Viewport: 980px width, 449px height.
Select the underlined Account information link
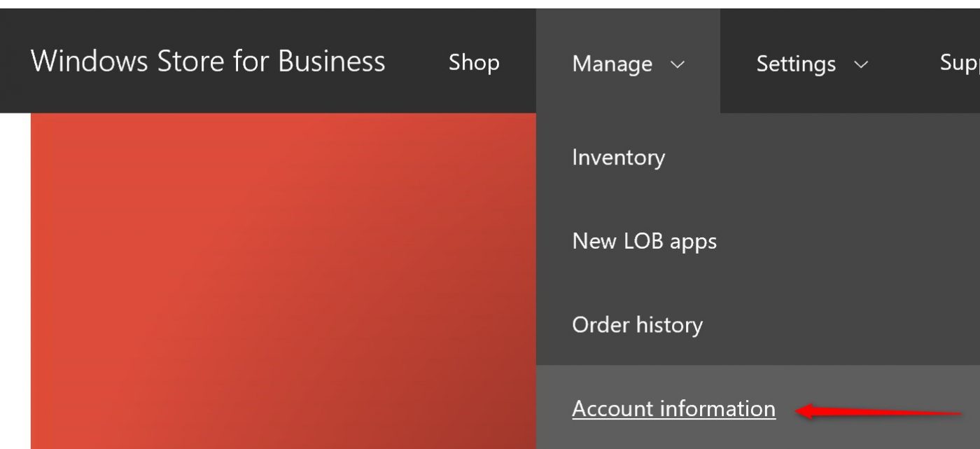[x=673, y=408]
